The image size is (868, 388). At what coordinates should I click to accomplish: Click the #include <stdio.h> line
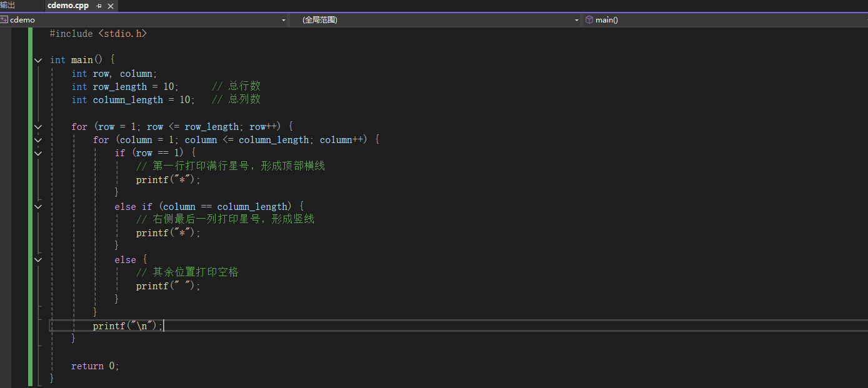[x=98, y=33]
